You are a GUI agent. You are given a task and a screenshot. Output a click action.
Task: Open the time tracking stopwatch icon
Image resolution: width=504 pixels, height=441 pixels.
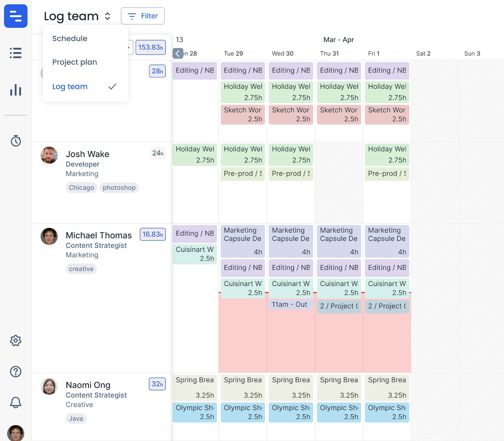point(16,141)
